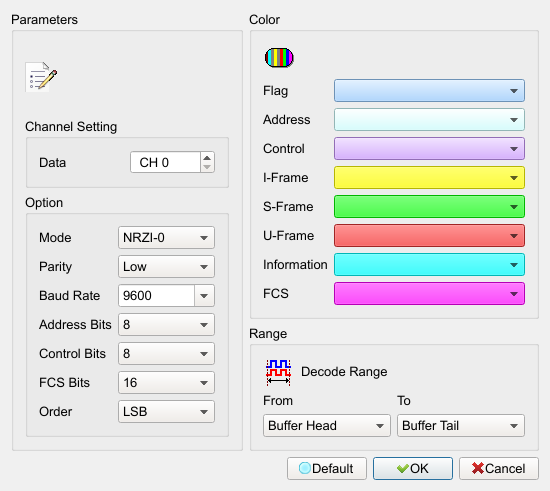550x491 pixels.
Task: Open the Mode dropdown showing NRZI-0
Action: tap(166, 237)
